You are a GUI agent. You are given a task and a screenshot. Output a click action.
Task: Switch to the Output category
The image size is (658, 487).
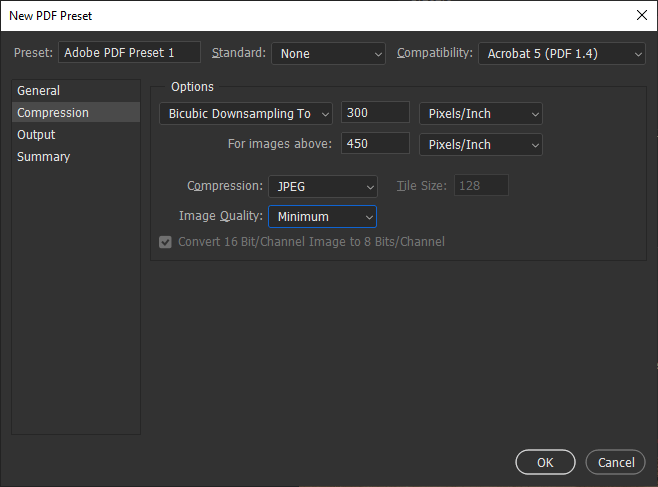coord(37,135)
